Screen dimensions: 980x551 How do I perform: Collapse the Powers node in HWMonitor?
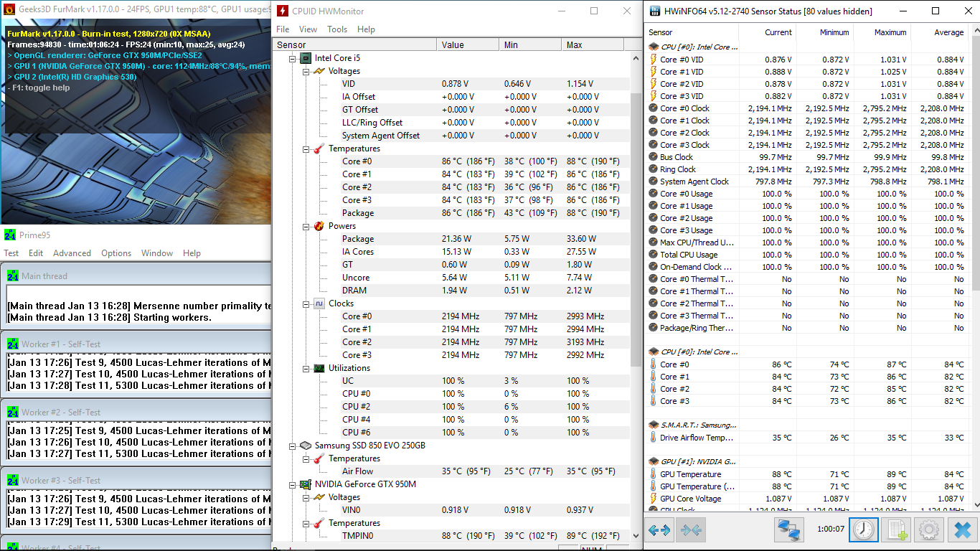tap(306, 226)
